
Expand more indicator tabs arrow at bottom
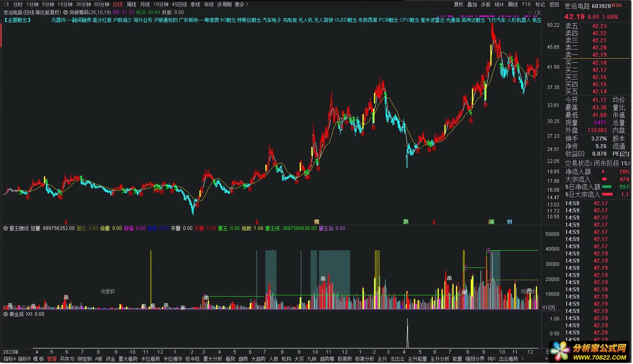tap(522, 359)
